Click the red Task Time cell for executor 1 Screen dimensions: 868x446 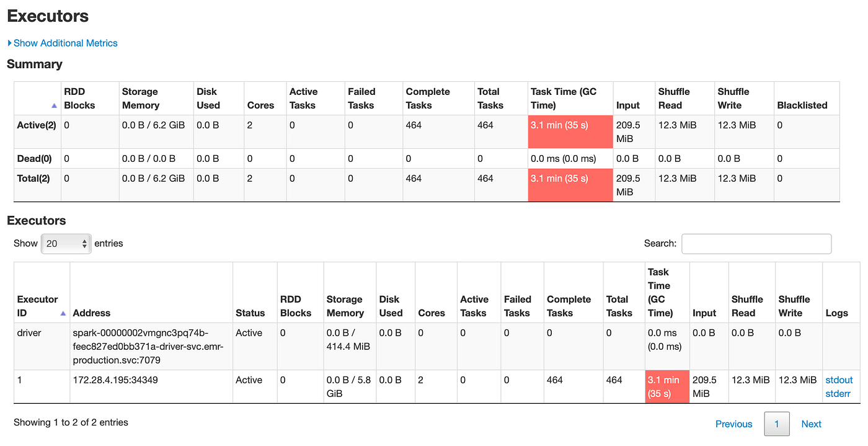coord(666,386)
